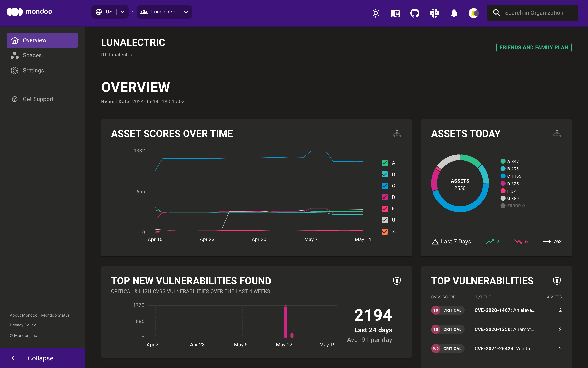Screen dimensions: 588x368
Task: Click the Lunalectric organization group icon
Action: pos(144,12)
